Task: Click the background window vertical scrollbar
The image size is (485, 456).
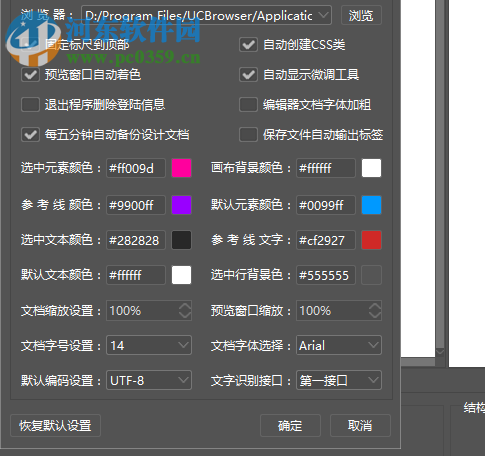Action: (440, 173)
